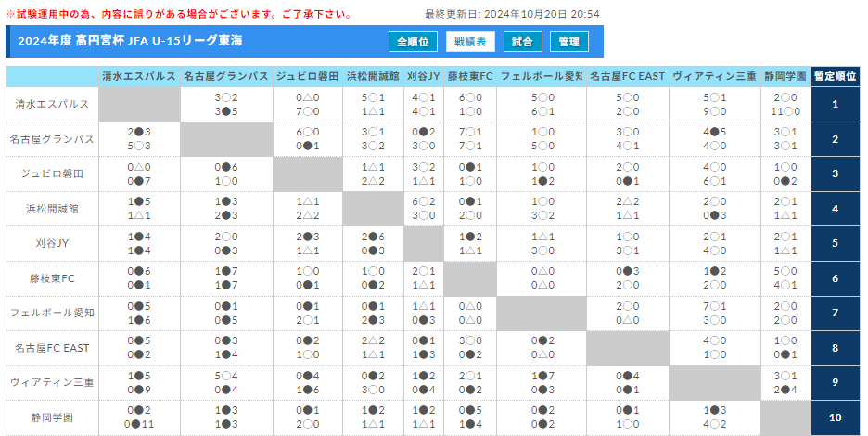The image size is (868, 436).
Task: Click 刈谷JY vs 浜松開誠館 result cell
Action: 373,243
